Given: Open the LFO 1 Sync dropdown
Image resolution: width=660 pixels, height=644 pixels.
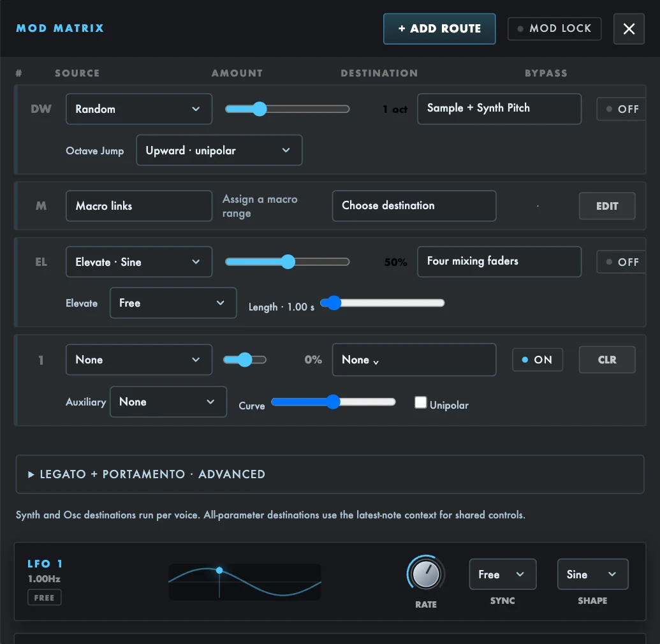Looking at the screenshot, I should point(502,574).
